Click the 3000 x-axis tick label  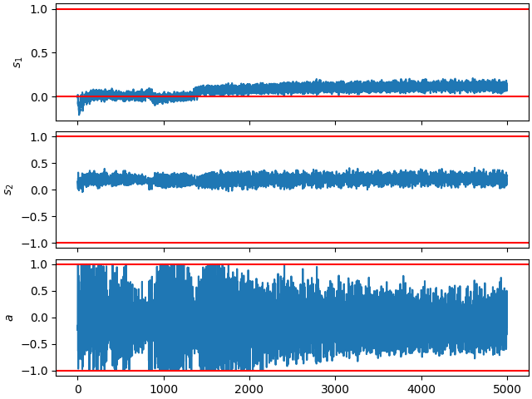point(336,389)
